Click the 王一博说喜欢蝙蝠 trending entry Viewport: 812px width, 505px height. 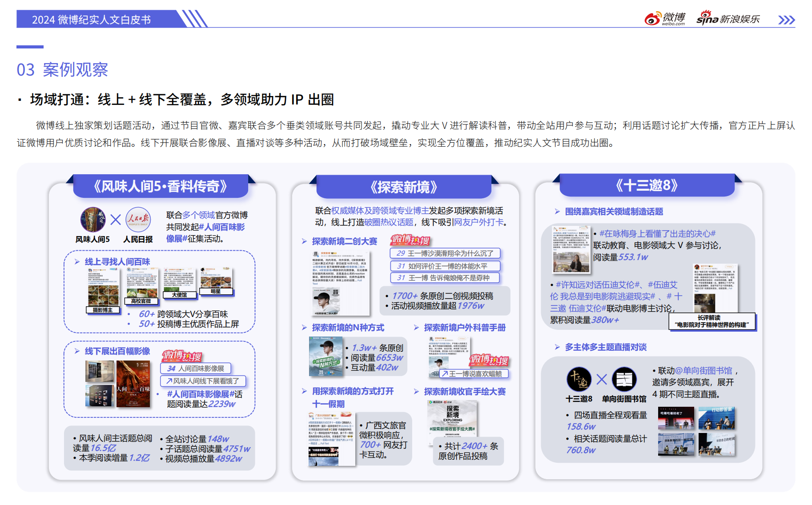(x=474, y=374)
